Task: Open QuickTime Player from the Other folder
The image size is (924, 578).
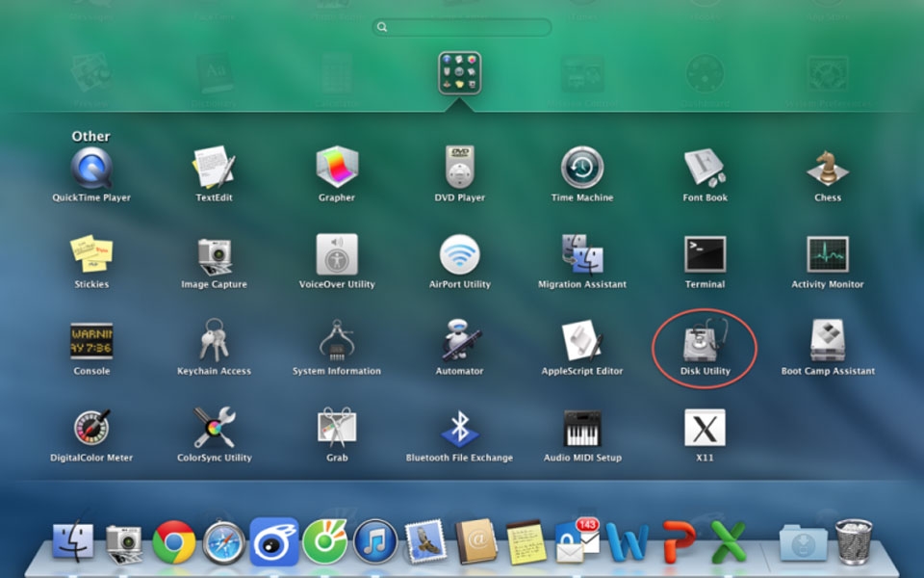Action: point(91,168)
